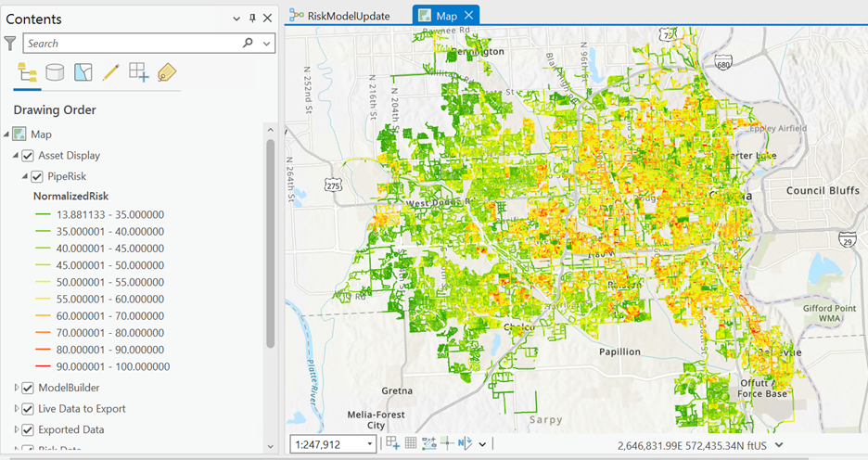The image size is (868, 460).
Task: Click into the Contents Search field
Action: pyautogui.click(x=130, y=43)
